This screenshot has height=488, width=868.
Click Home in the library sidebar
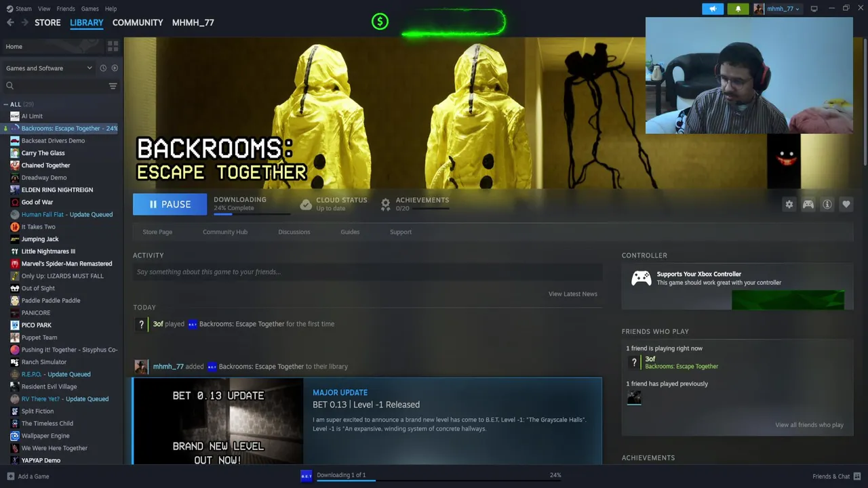coord(14,47)
